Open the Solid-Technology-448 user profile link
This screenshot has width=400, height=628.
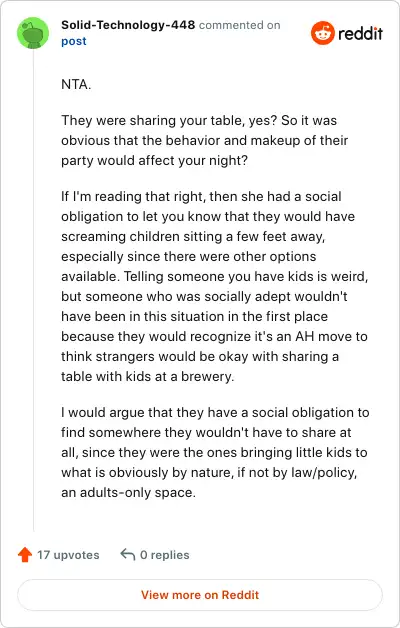128,25
